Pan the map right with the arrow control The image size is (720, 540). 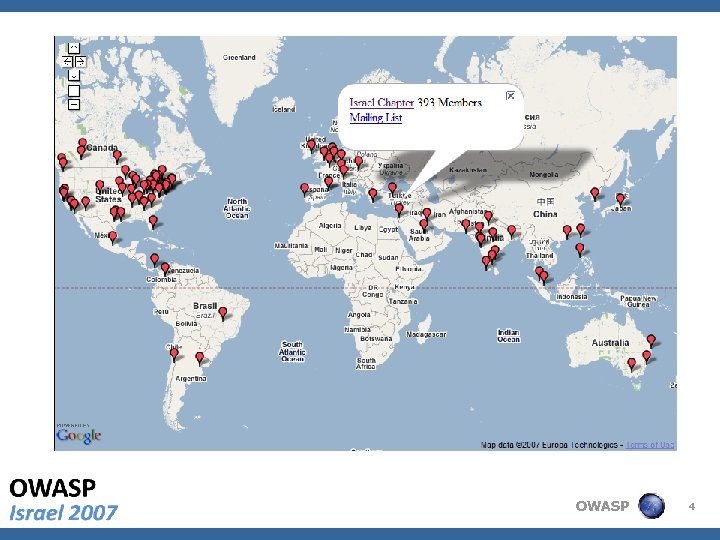pos(80,61)
